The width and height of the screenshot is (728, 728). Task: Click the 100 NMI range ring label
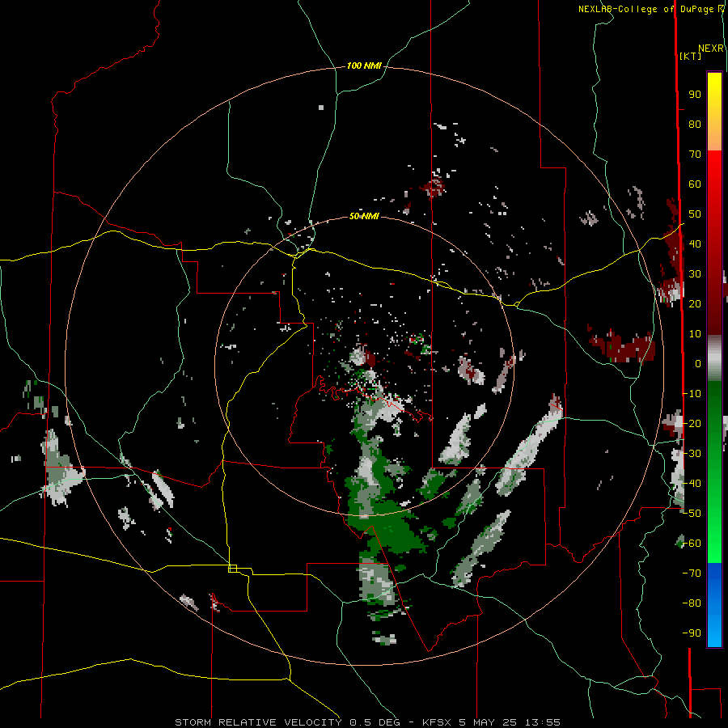pos(364,66)
